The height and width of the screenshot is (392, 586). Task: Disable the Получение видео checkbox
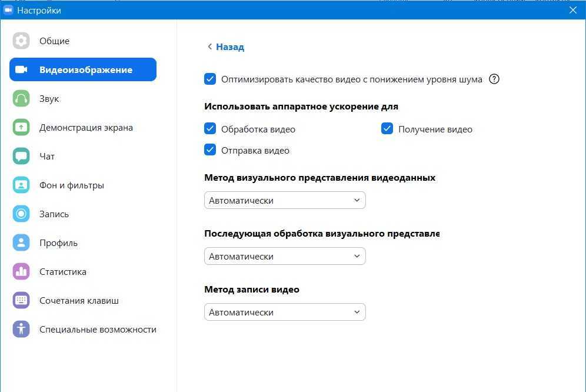click(x=387, y=129)
